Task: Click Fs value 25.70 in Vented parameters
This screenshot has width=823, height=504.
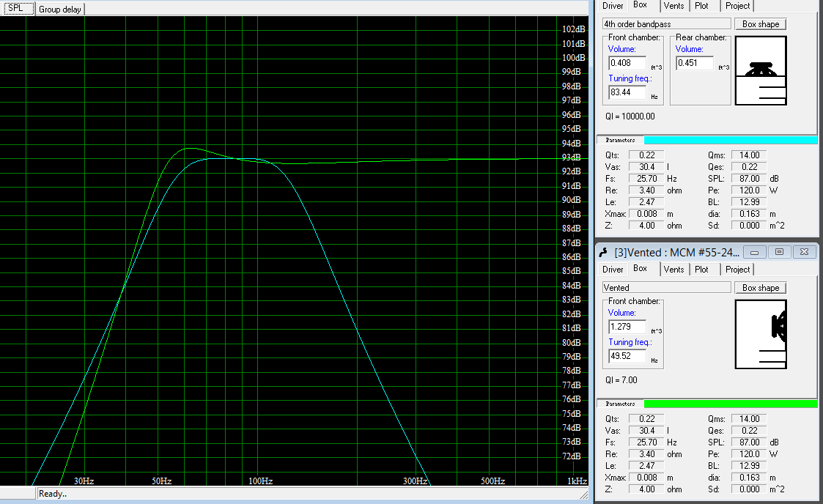Action: click(646, 442)
